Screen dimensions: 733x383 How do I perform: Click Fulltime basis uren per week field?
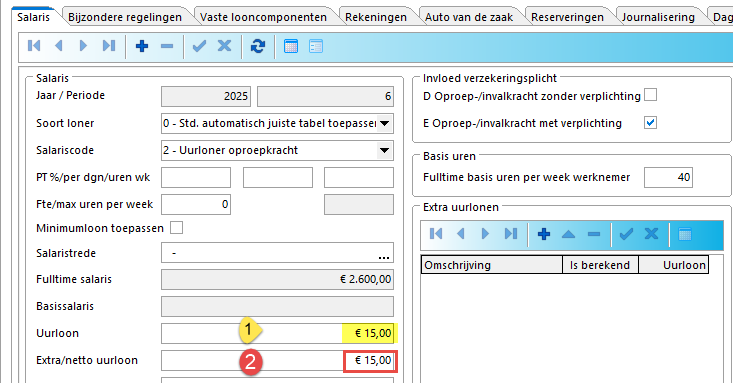[668, 177]
